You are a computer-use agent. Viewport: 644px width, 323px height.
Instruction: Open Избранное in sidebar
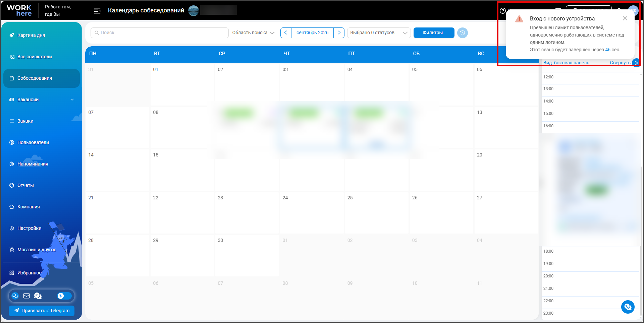point(42,273)
